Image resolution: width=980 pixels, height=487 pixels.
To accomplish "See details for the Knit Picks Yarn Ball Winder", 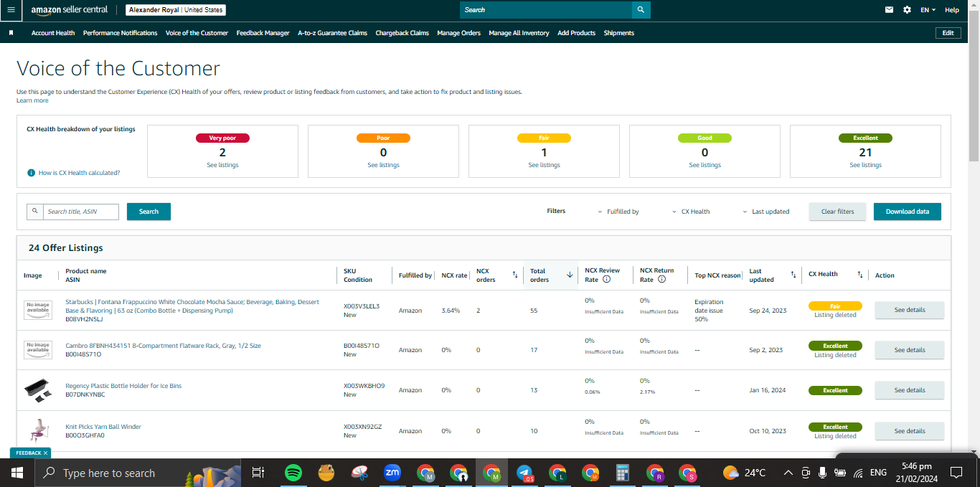I will (x=909, y=431).
